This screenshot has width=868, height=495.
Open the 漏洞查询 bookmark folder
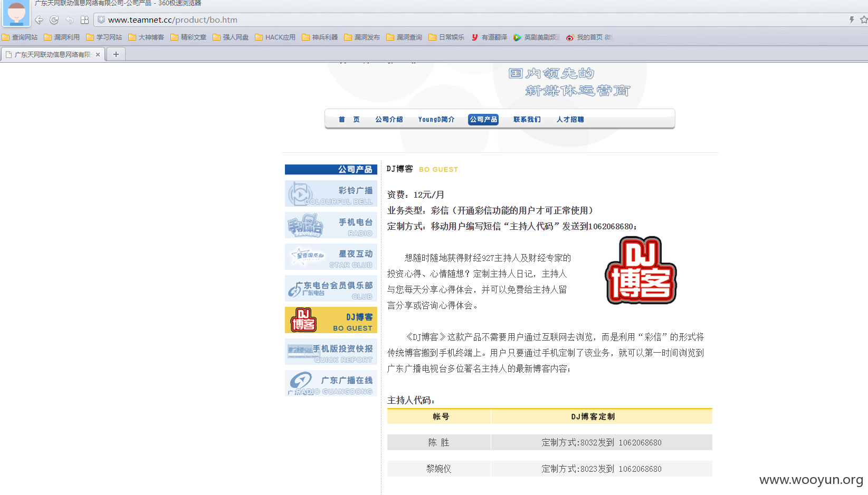(x=404, y=37)
